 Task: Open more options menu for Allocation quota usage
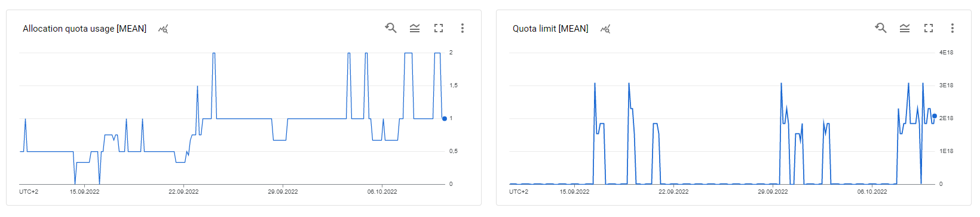click(x=463, y=28)
